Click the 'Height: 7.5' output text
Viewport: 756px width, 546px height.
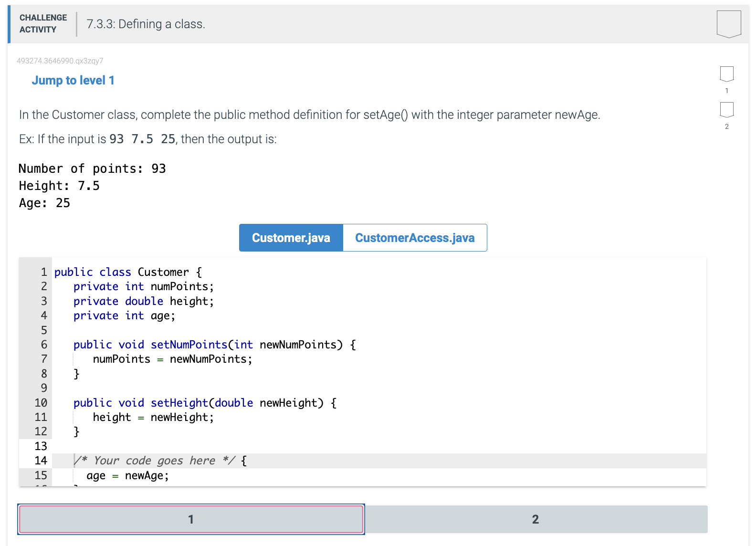tap(59, 186)
